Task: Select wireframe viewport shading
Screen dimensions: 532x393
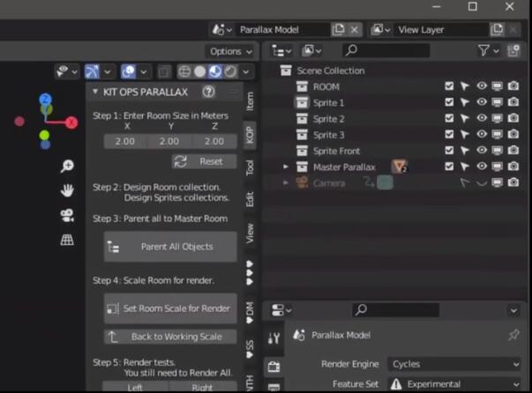Action: coord(184,71)
